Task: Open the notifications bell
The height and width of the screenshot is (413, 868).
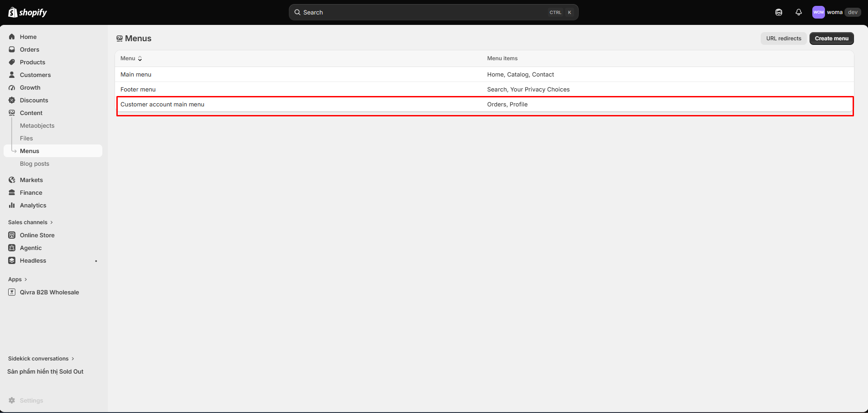Action: tap(799, 12)
